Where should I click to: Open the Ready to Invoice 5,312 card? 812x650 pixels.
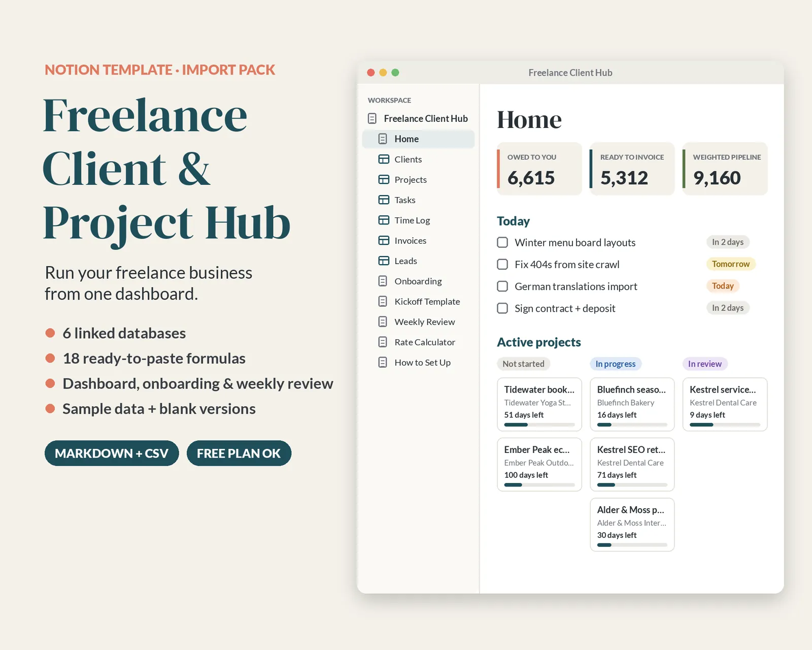[632, 169]
